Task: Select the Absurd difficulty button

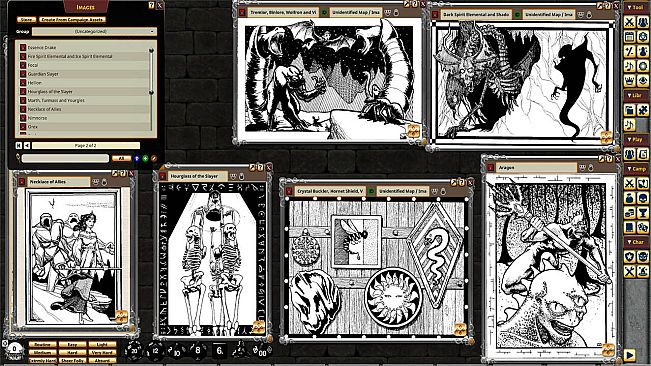Action: (102, 361)
